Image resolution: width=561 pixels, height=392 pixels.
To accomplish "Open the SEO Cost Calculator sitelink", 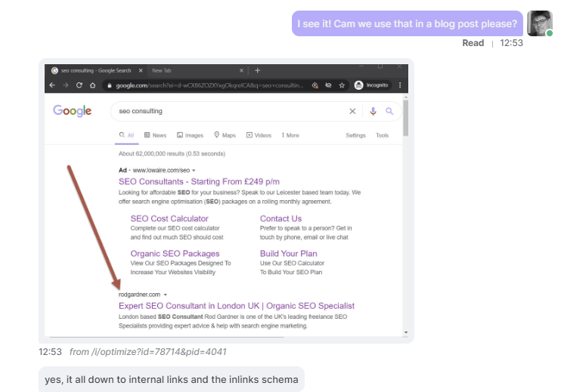I will coord(169,219).
